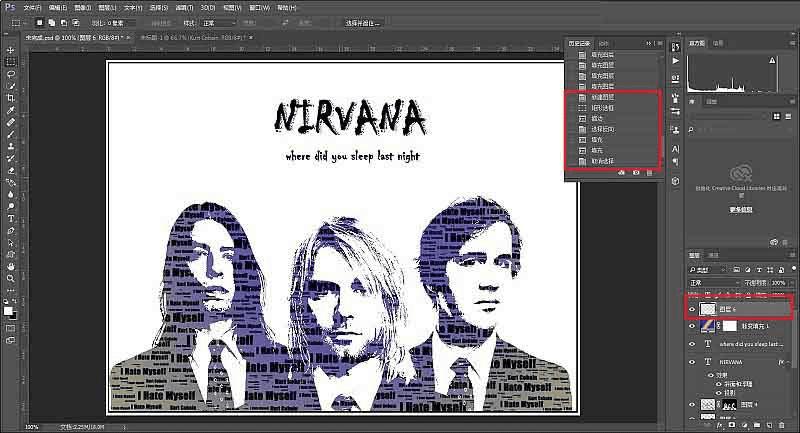Image resolution: width=800 pixels, height=433 pixels.
Task: Select the Lasso tool
Action: coord(10,73)
